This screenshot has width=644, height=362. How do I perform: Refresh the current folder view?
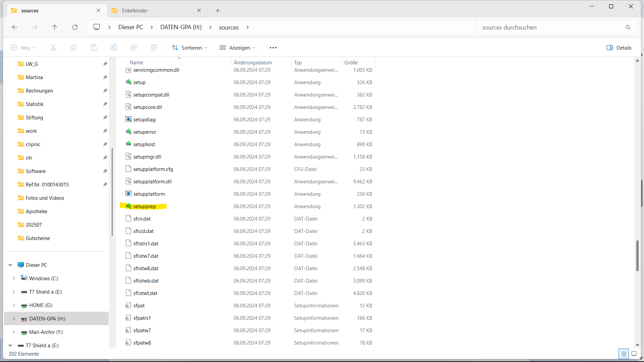pyautogui.click(x=75, y=27)
